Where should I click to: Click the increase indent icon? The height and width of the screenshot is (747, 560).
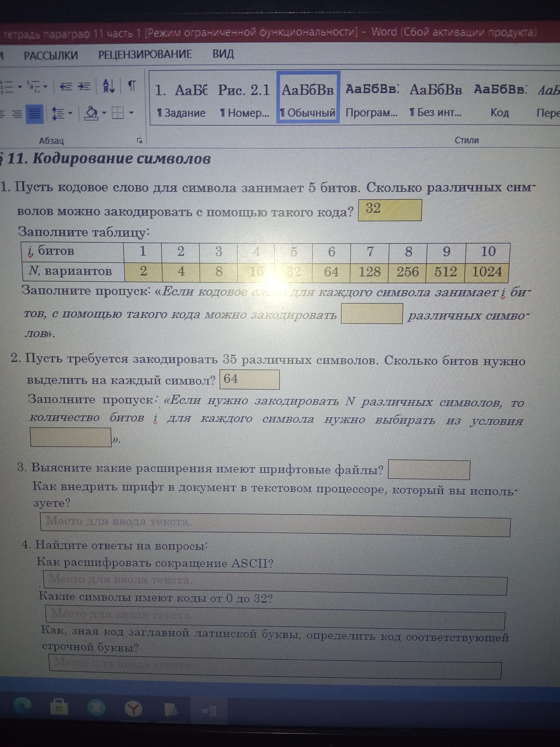[84, 86]
